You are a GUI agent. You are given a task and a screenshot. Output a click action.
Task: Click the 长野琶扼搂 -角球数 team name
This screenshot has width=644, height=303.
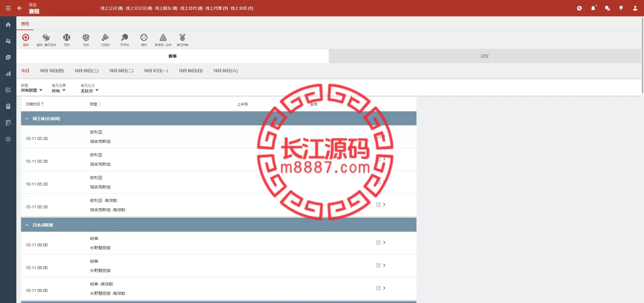pos(108,293)
